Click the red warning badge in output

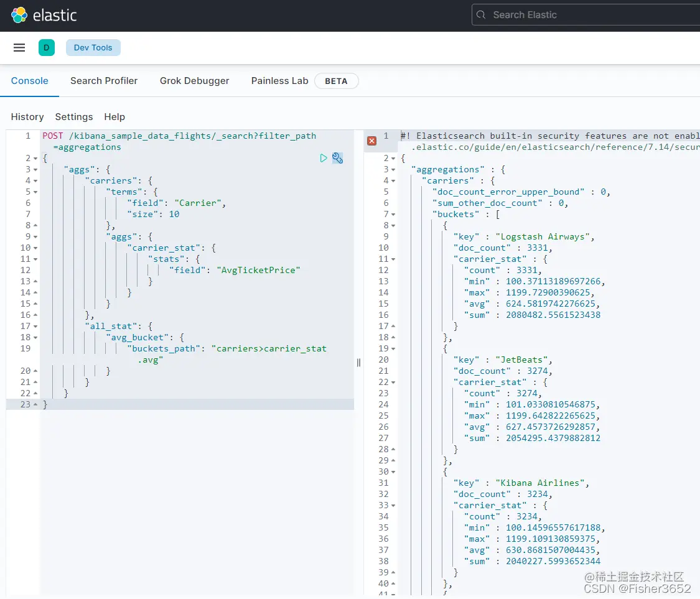(371, 141)
